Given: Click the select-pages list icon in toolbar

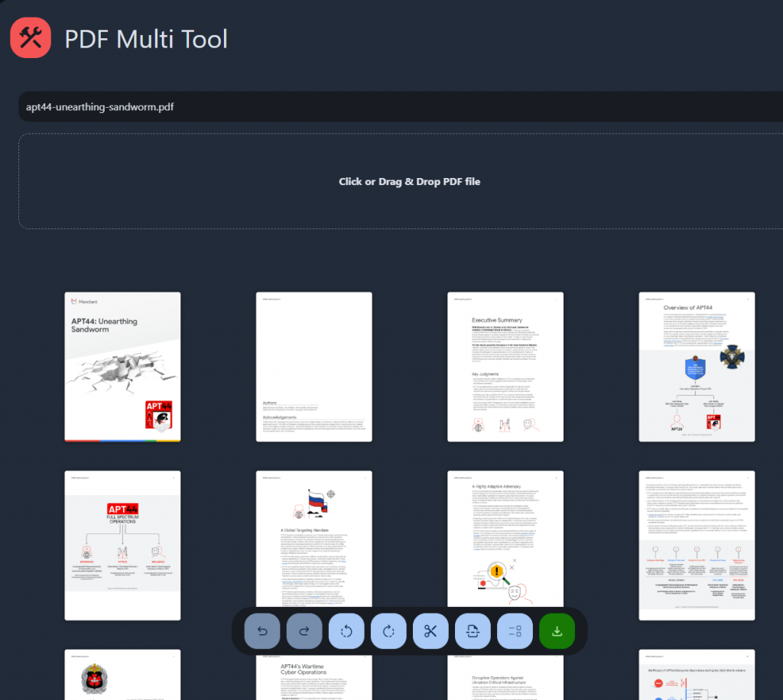Looking at the screenshot, I should coord(515,631).
